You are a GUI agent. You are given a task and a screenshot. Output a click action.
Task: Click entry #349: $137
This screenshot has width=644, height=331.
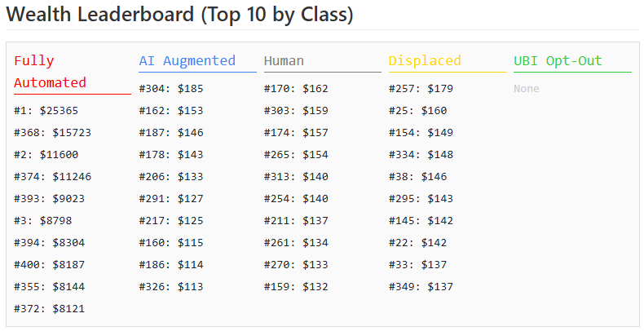(x=421, y=287)
